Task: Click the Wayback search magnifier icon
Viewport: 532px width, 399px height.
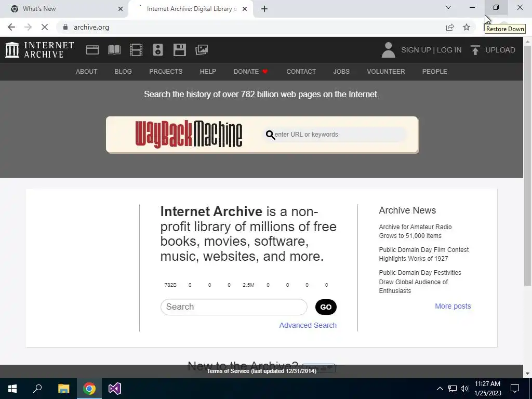Action: tap(270, 135)
